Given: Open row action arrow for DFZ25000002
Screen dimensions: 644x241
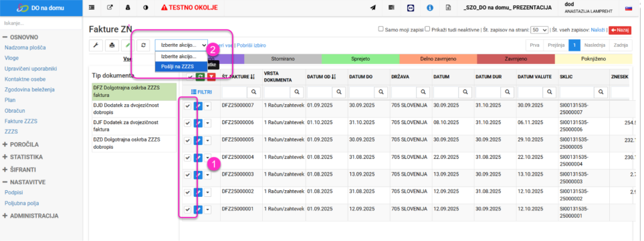Looking at the screenshot, I should pos(207,192).
